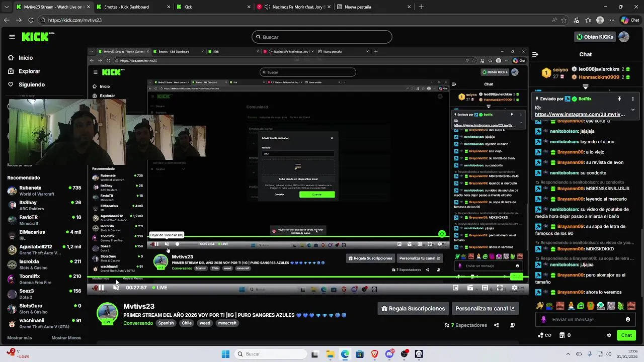
Task: Expand the pinned message with the chevron
Action: click(633, 110)
